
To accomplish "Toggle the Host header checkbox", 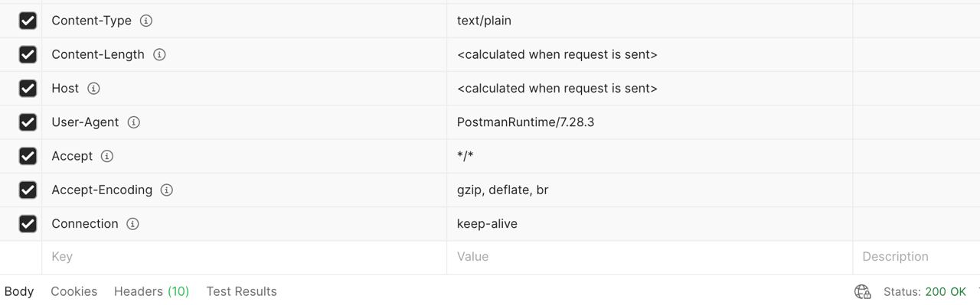I will [28, 89].
